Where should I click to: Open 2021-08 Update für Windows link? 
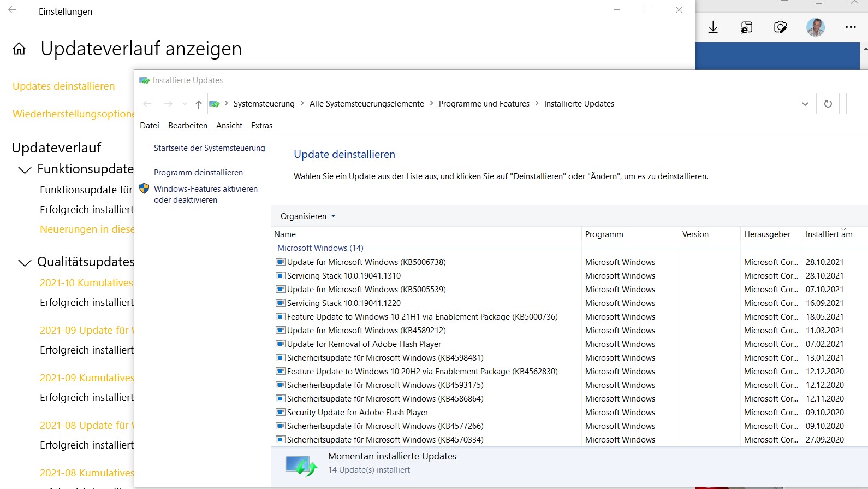tap(87, 426)
